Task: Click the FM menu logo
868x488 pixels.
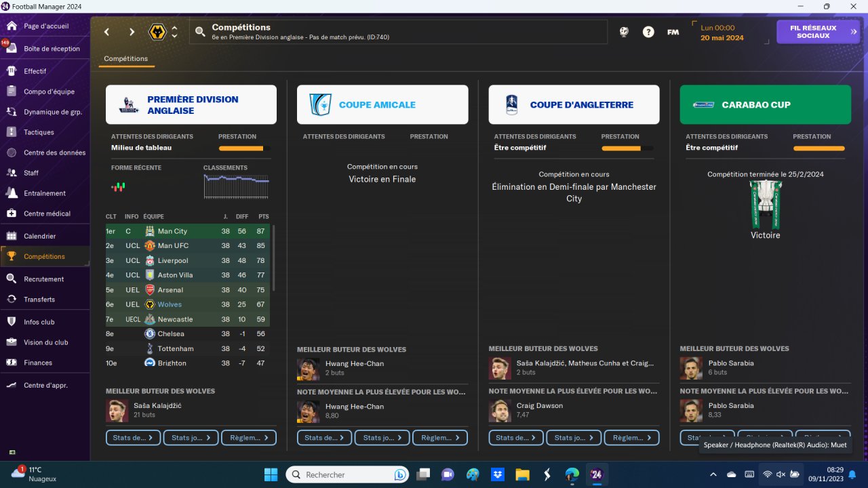Action: (x=673, y=32)
